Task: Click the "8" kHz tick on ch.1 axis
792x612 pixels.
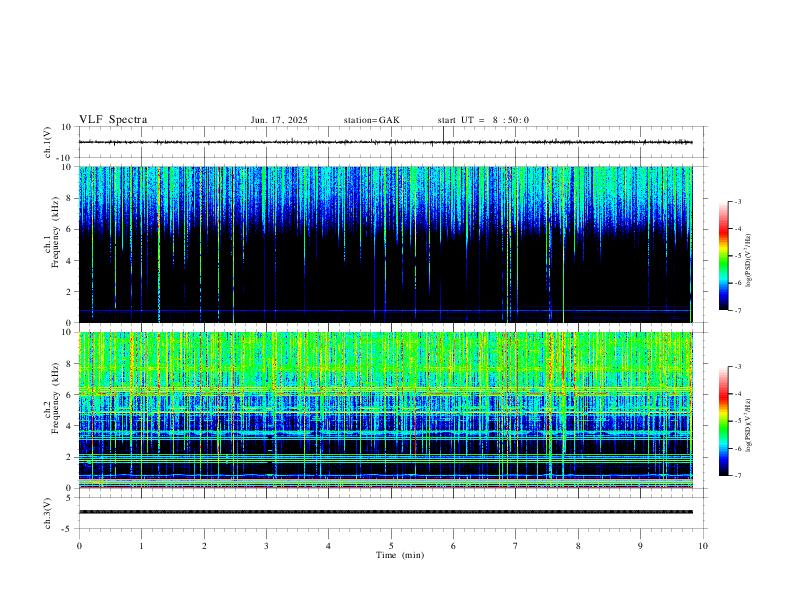Action: (x=70, y=198)
